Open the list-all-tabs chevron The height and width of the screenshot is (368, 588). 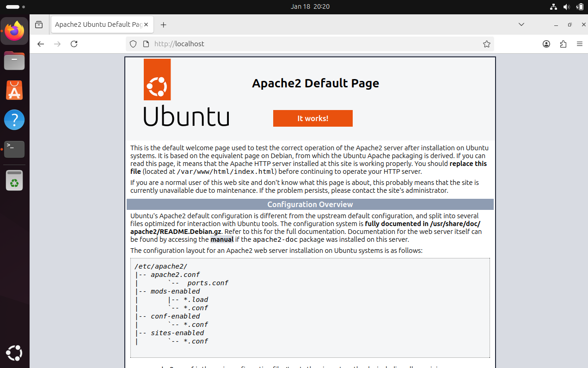point(521,24)
